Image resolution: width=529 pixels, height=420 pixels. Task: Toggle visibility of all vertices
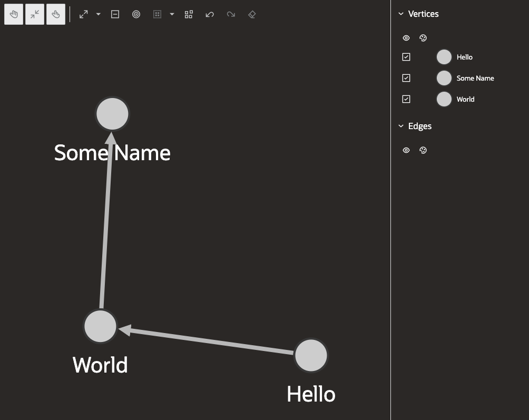pyautogui.click(x=406, y=38)
